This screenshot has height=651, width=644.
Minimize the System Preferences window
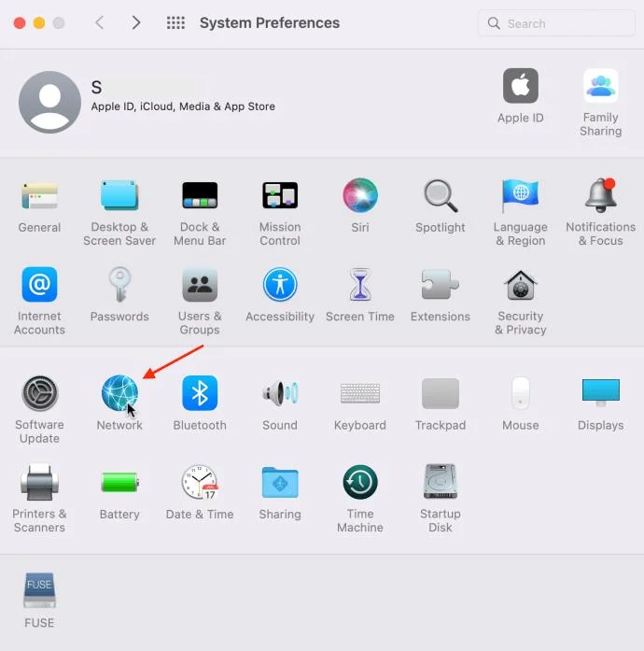tap(39, 22)
